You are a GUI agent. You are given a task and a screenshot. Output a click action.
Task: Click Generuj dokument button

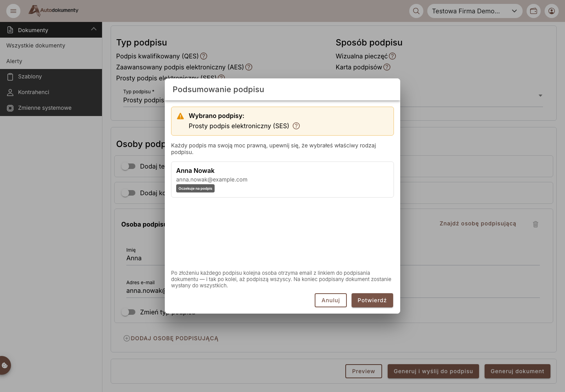(x=517, y=371)
